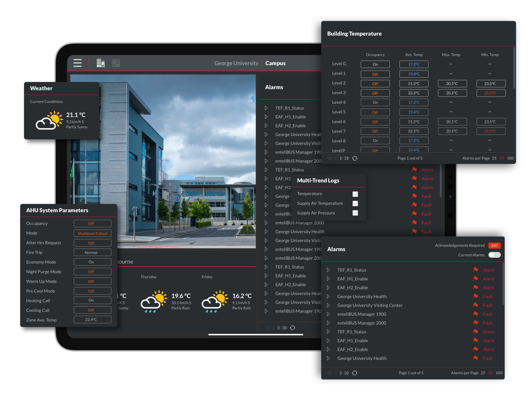Set alarms per page to 100
This screenshot has width=532, height=396.
click(499, 373)
